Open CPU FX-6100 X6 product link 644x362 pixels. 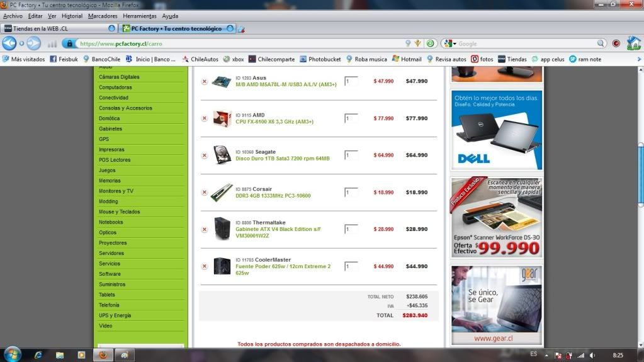pyautogui.click(x=274, y=122)
